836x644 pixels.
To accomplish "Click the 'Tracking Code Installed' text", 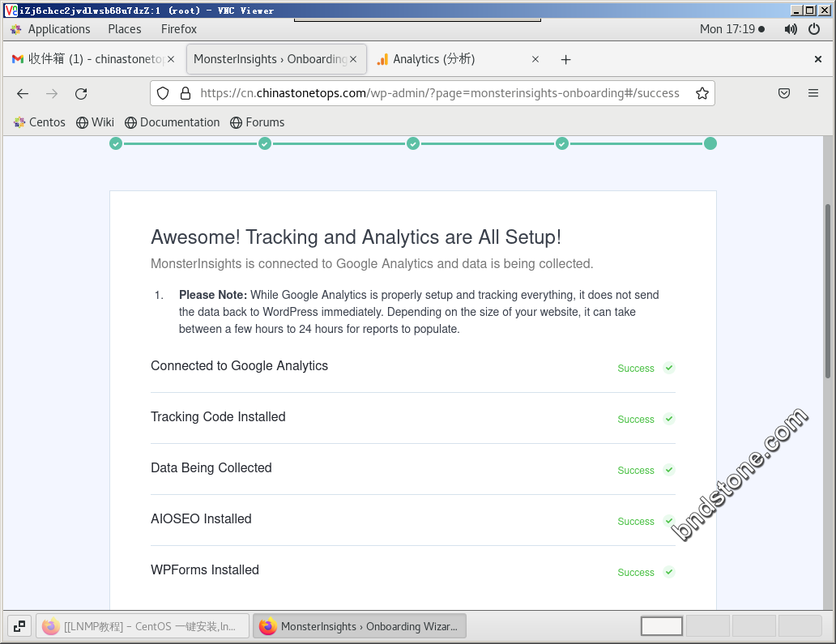I will coord(218,417).
